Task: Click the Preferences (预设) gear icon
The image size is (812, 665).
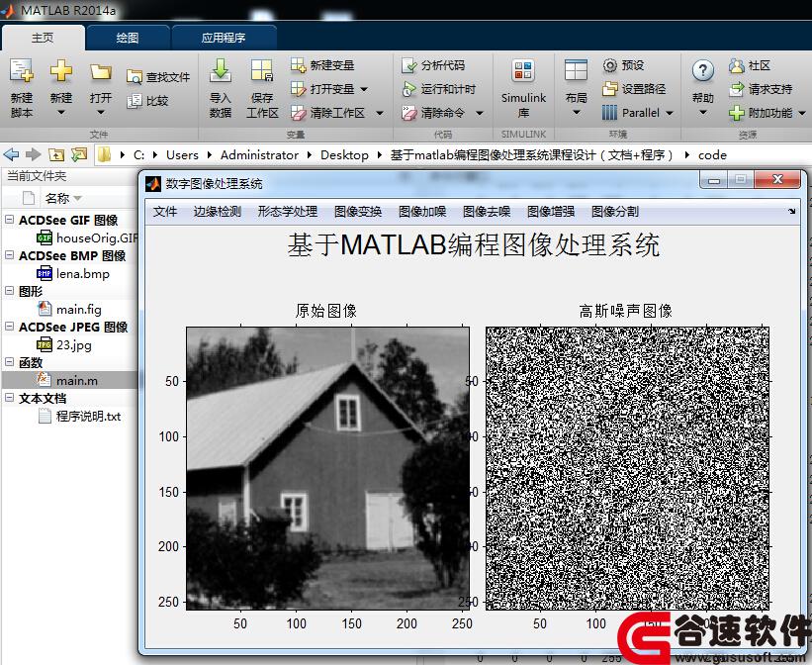Action: 610,65
